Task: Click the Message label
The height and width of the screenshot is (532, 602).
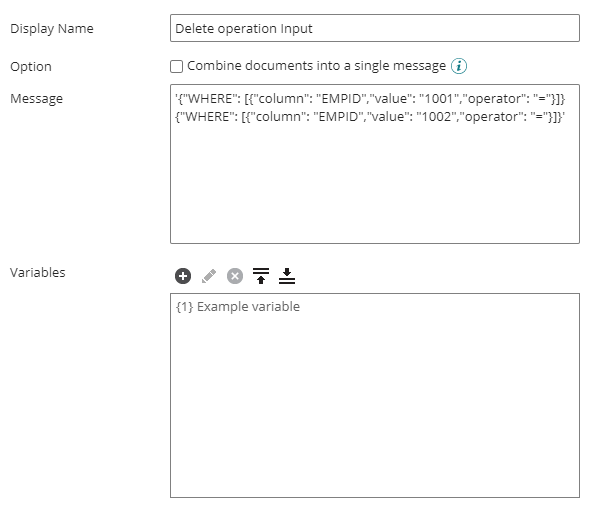Action: pos(36,99)
